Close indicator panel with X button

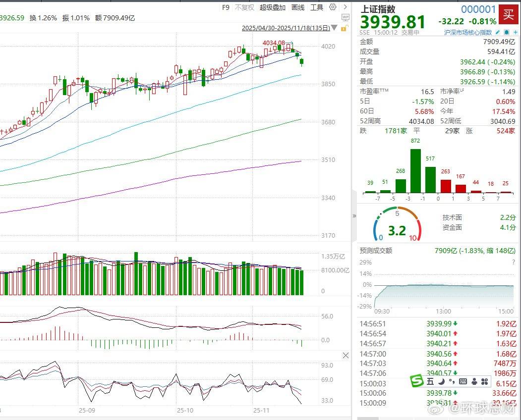point(346,355)
